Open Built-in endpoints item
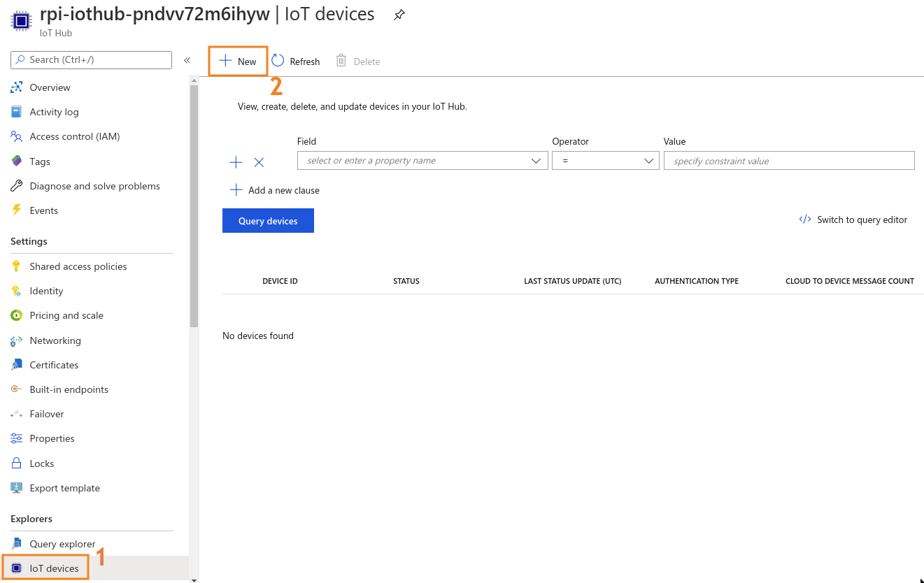The height and width of the screenshot is (583, 924). (69, 389)
